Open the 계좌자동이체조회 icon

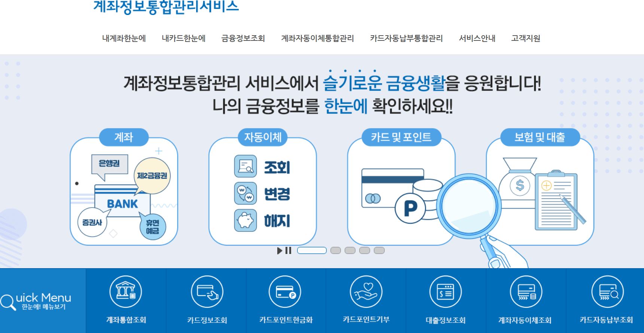526,291
